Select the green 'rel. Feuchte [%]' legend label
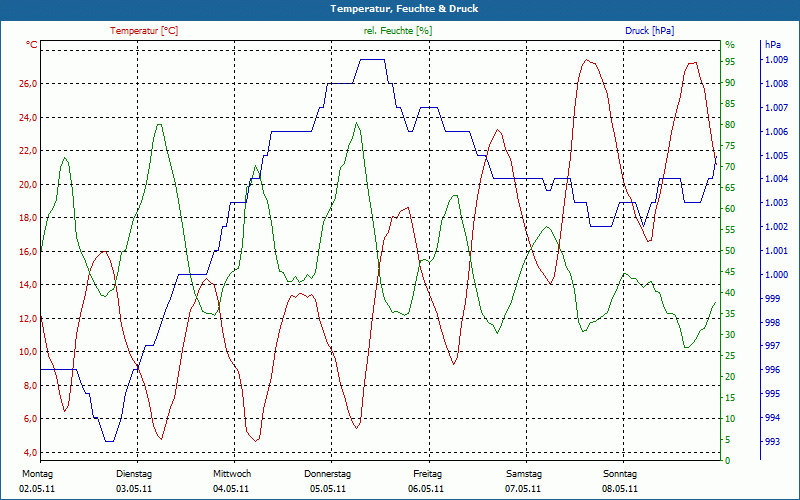Viewport: 800px width, 500px height. (398, 31)
